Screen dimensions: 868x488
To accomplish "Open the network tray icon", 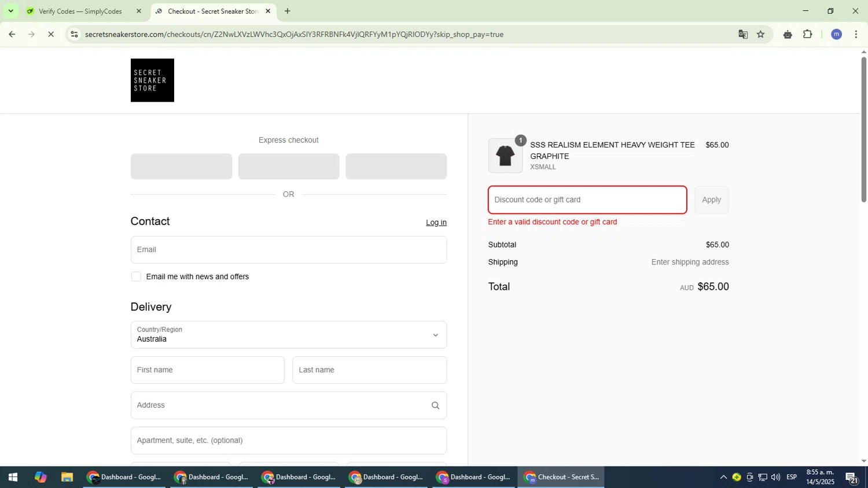I will pos(763,477).
